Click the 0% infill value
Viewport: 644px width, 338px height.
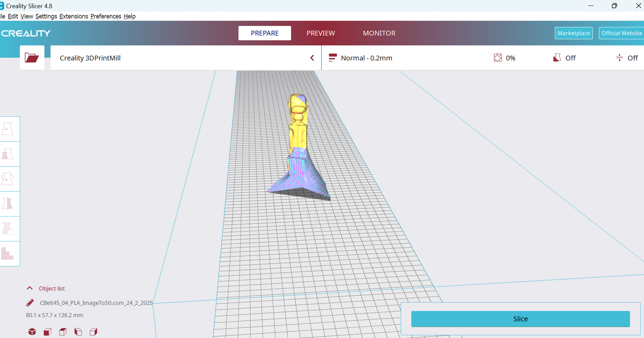[510, 58]
